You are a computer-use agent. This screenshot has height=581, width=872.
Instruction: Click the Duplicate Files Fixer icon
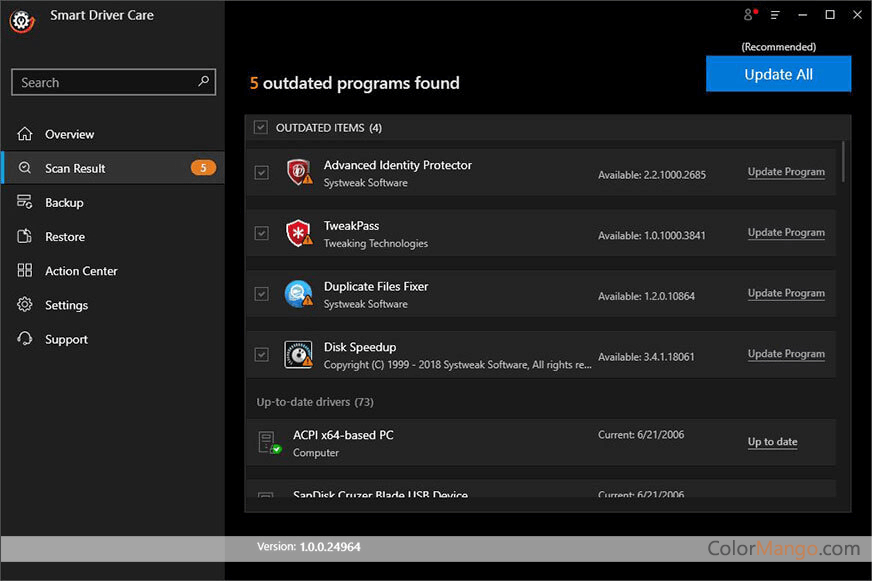298,294
